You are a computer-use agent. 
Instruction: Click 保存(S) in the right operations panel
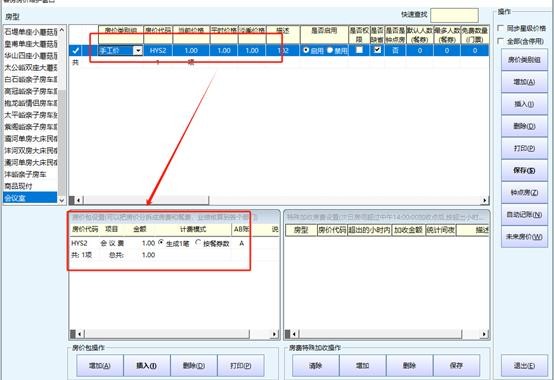pos(524,170)
